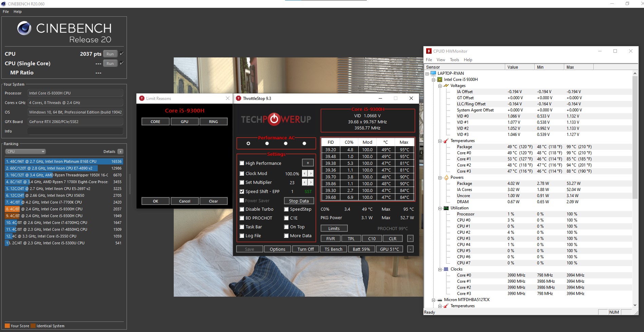Collapse the Intel Core i5 9300H node
This screenshot has height=332, width=644.
(433, 80)
